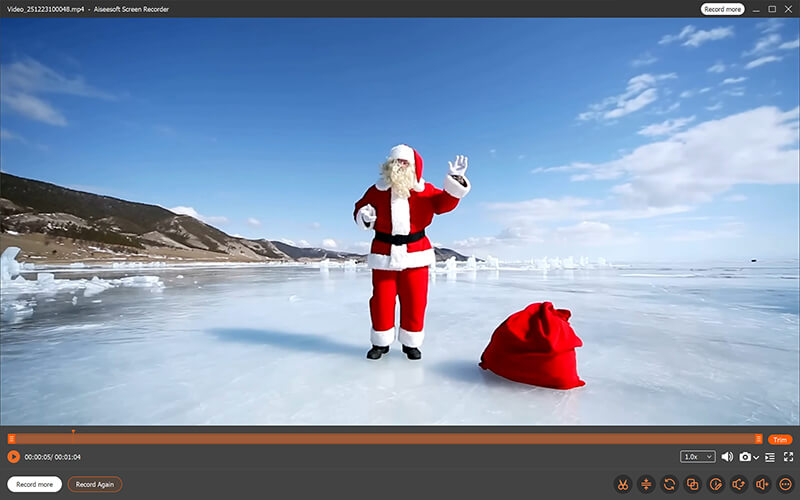800x500 pixels.
Task: Take a snapshot with the camera icon
Action: click(745, 457)
